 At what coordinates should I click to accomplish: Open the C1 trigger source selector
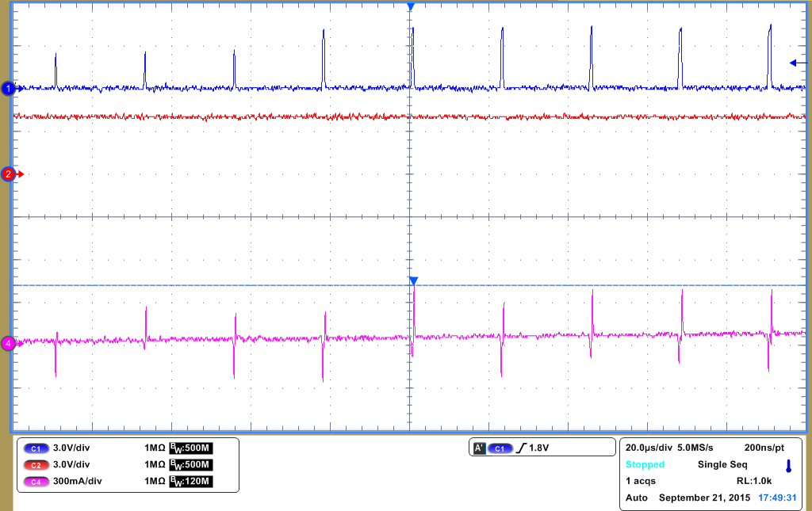point(500,447)
